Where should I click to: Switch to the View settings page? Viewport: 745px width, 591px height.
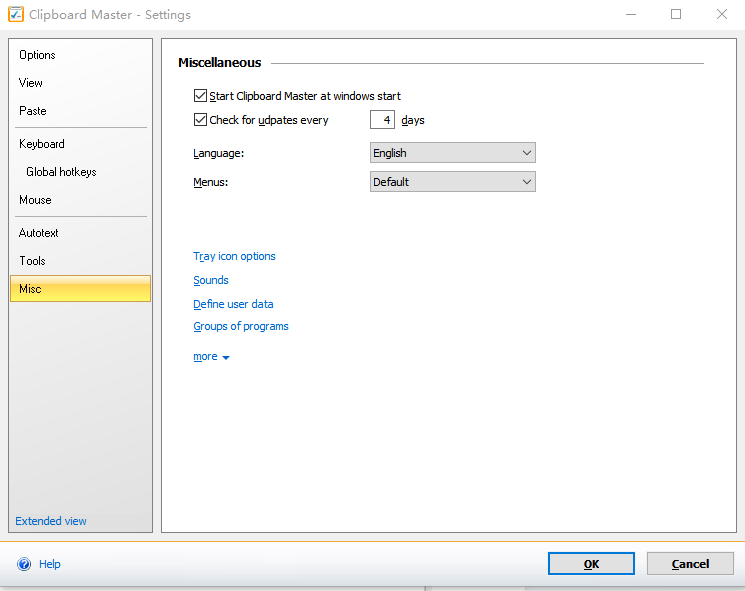[31, 83]
